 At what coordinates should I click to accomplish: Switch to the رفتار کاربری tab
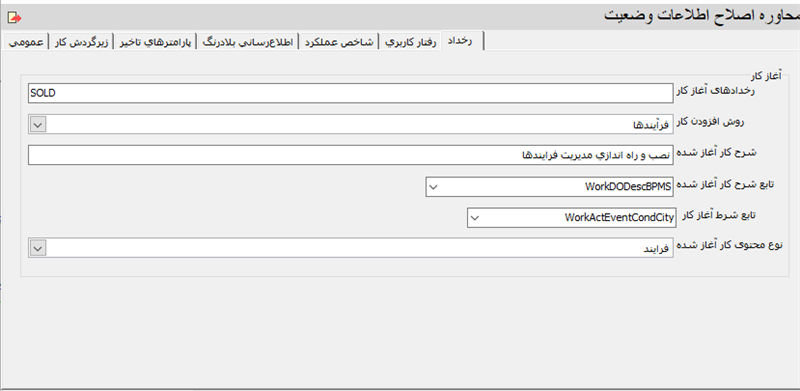click(411, 42)
